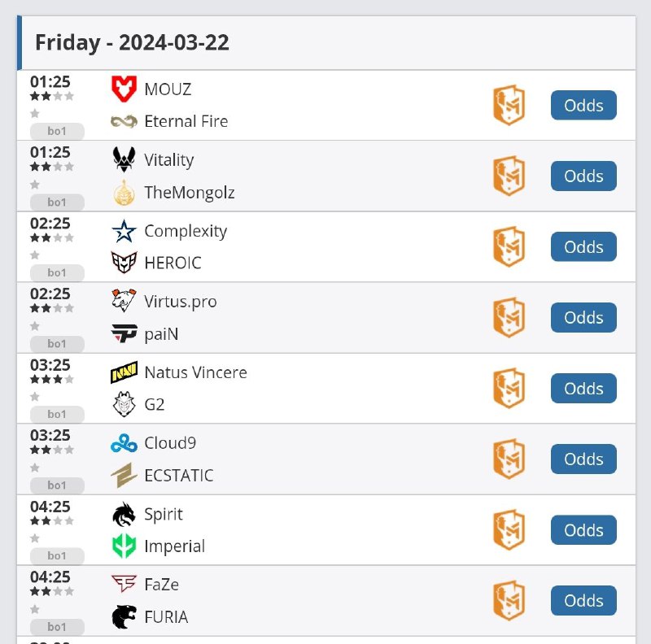This screenshot has width=651, height=644.
Task: Click the Cloud9 team logo
Action: pos(124,443)
